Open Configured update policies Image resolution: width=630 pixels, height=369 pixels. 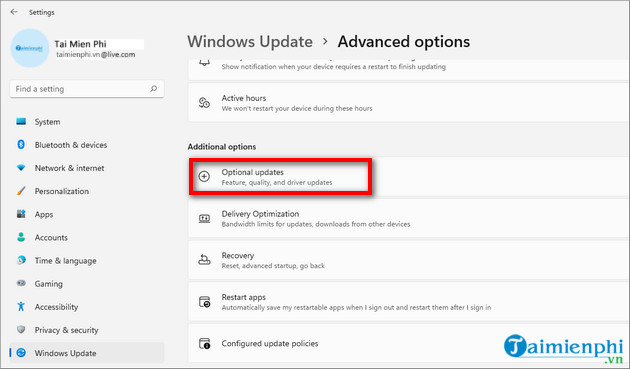[x=409, y=344]
